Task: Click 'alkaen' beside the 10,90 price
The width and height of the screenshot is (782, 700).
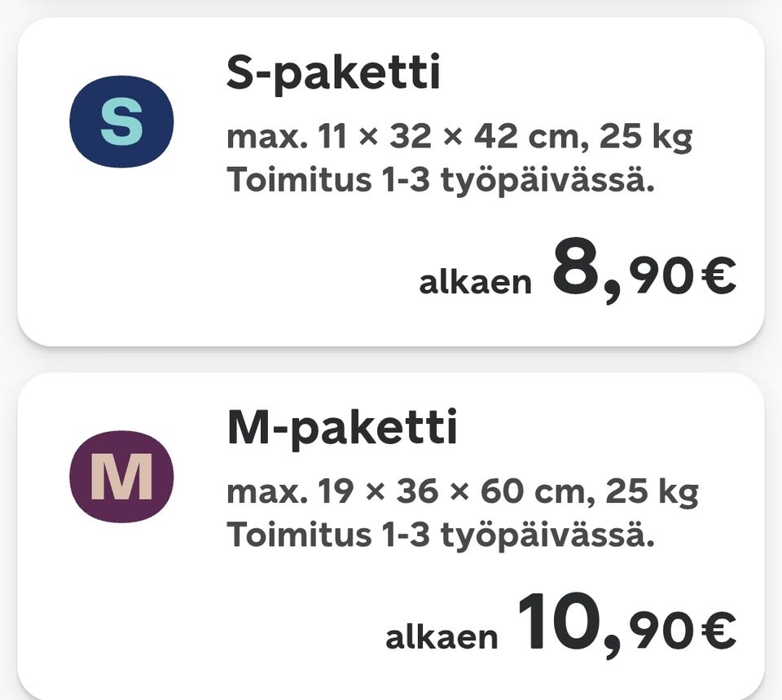Action: coord(441,637)
